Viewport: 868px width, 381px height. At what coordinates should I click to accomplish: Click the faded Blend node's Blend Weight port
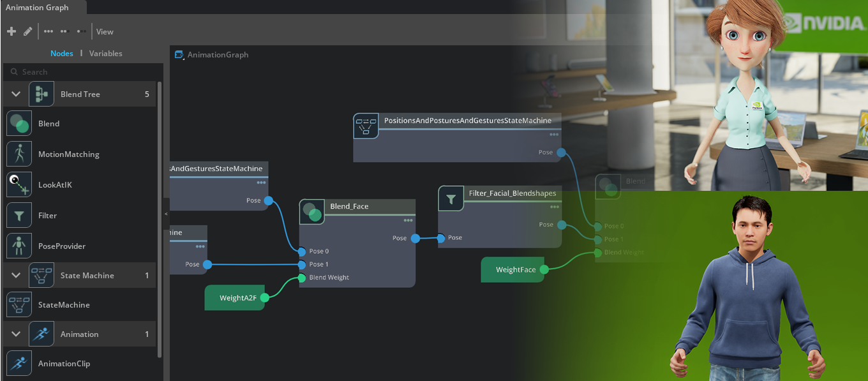click(598, 253)
